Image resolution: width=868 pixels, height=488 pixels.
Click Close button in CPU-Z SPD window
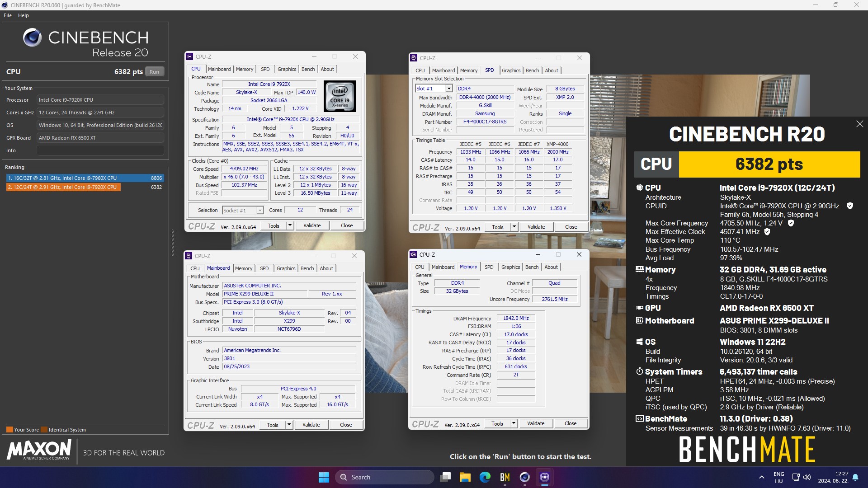pos(571,227)
